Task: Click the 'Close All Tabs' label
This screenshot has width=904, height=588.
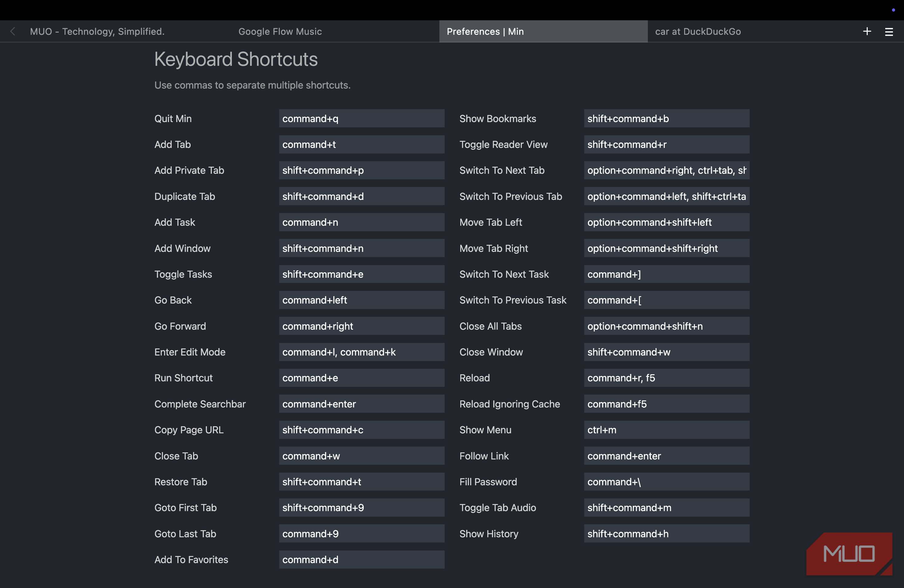Action: [490, 326]
